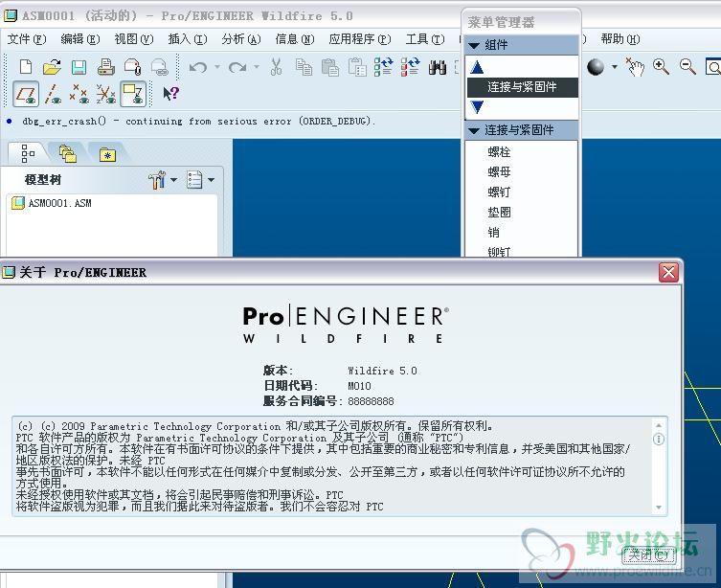Collapse the 组件 menu section

tap(474, 45)
